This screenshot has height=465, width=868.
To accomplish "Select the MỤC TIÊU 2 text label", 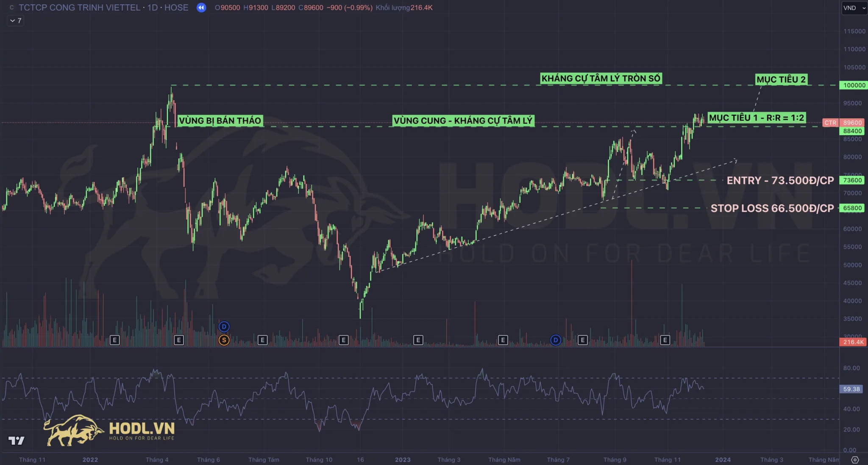I will [x=781, y=80].
